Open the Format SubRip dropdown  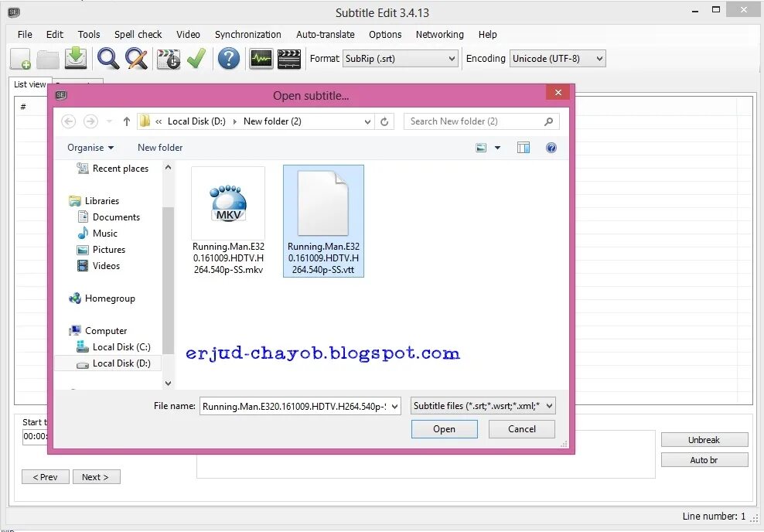click(x=400, y=59)
